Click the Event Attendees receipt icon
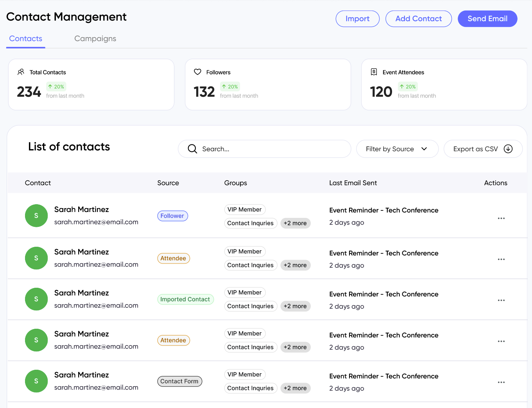Viewport: 532px width, 408px height. [x=374, y=72]
